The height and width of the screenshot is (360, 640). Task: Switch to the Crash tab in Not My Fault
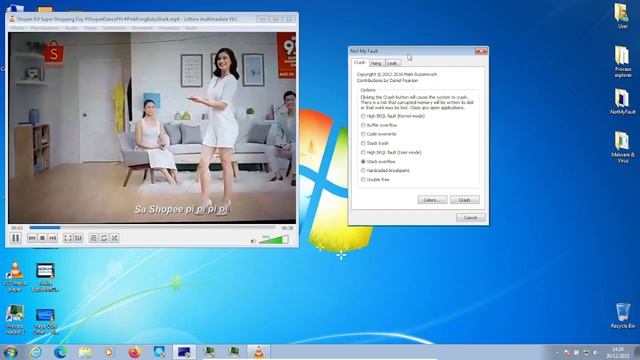(360, 62)
